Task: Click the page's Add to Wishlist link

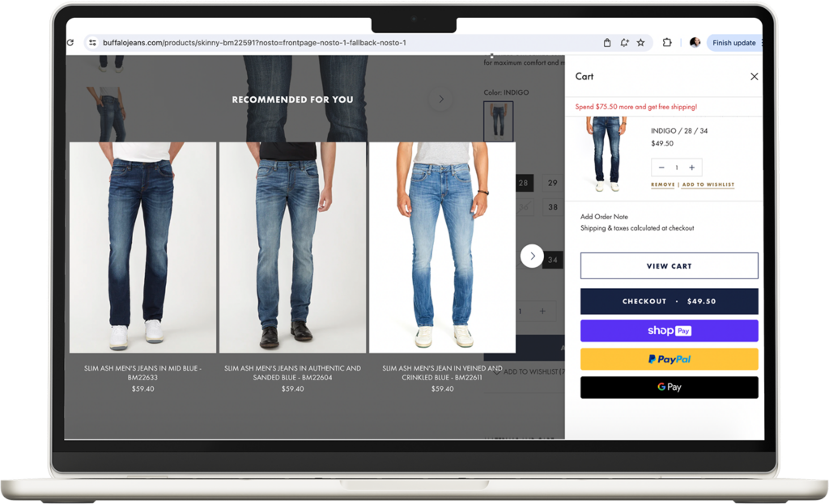Action: pyautogui.click(x=530, y=372)
